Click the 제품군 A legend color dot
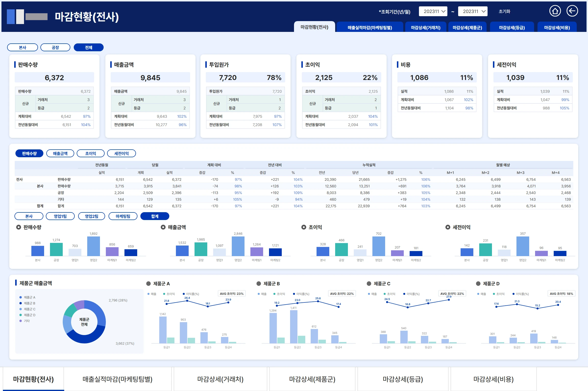Viewport: 588px width, 391px height. coord(21,297)
